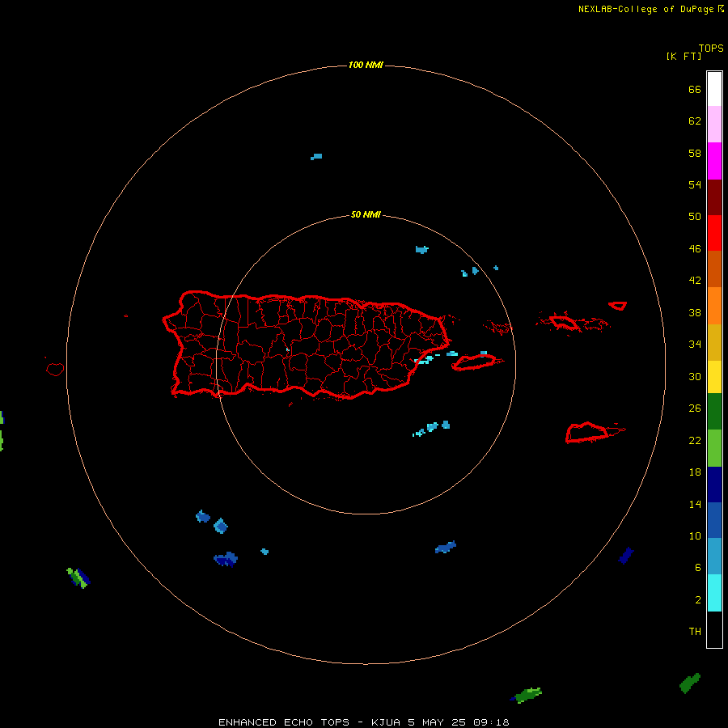This screenshot has width=728, height=728.
Task: Select the burnt orange legend swatch
Action: click(714, 269)
